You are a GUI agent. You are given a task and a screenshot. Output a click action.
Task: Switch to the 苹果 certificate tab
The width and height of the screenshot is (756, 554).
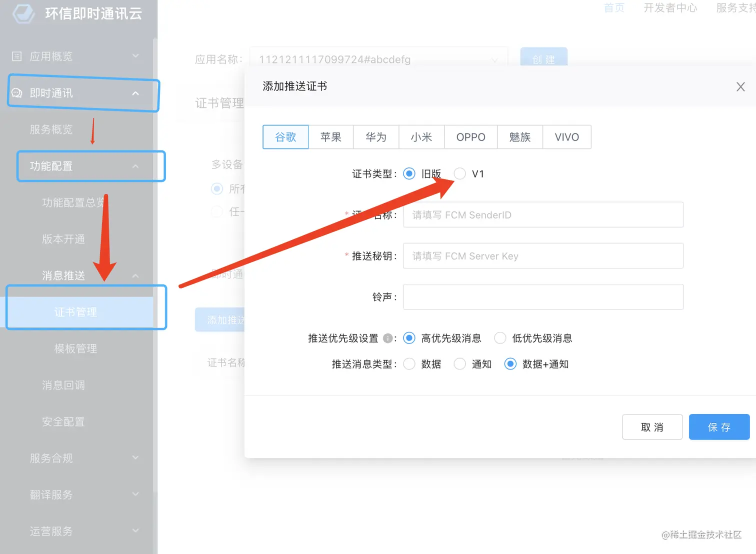click(x=330, y=137)
